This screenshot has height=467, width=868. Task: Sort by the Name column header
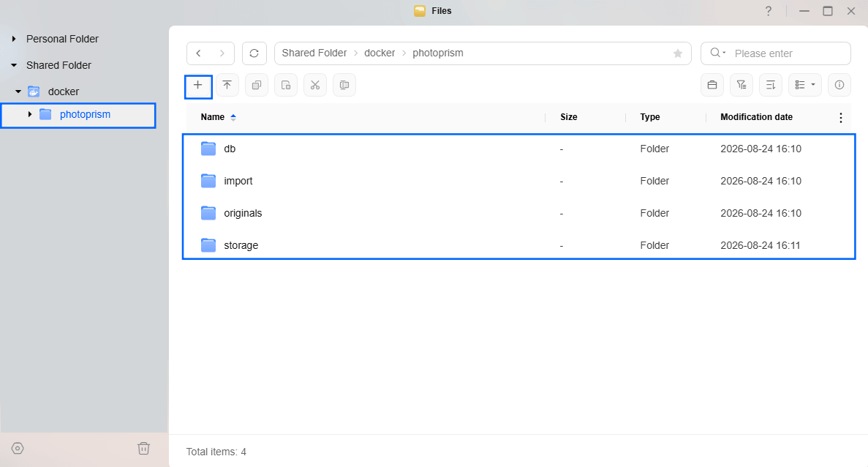[x=213, y=117]
